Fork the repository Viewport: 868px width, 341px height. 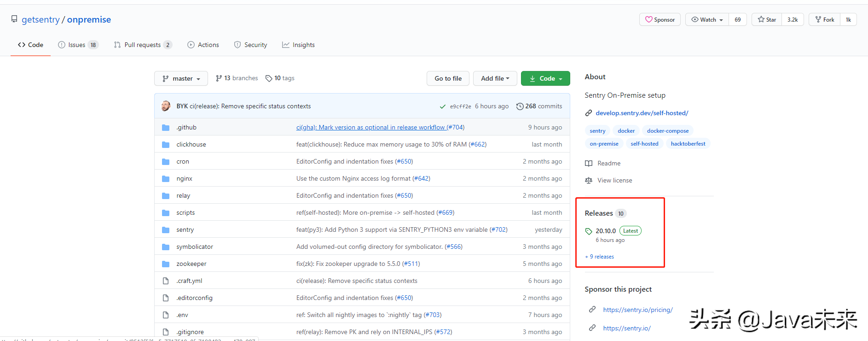[824, 19]
